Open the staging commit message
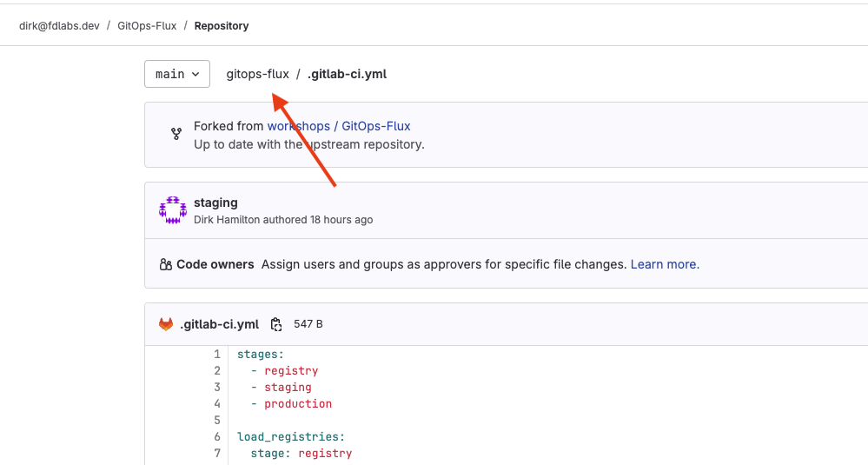 click(215, 203)
